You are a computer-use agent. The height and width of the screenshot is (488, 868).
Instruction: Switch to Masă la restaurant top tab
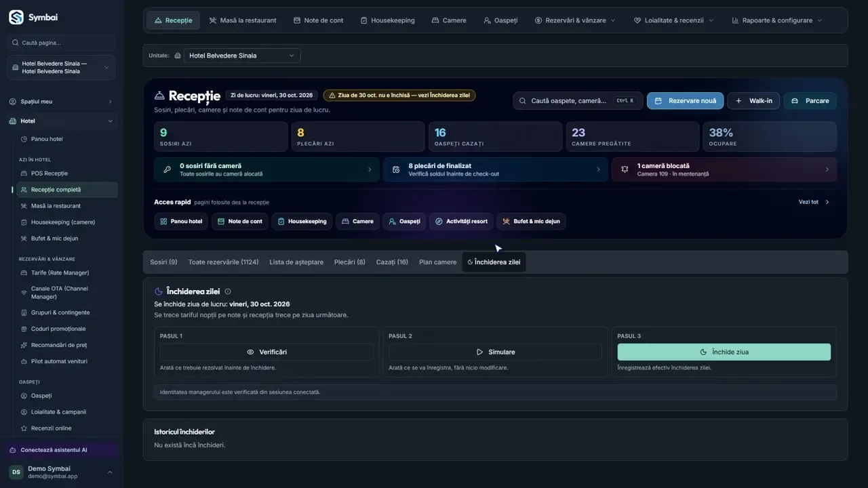[x=243, y=20]
